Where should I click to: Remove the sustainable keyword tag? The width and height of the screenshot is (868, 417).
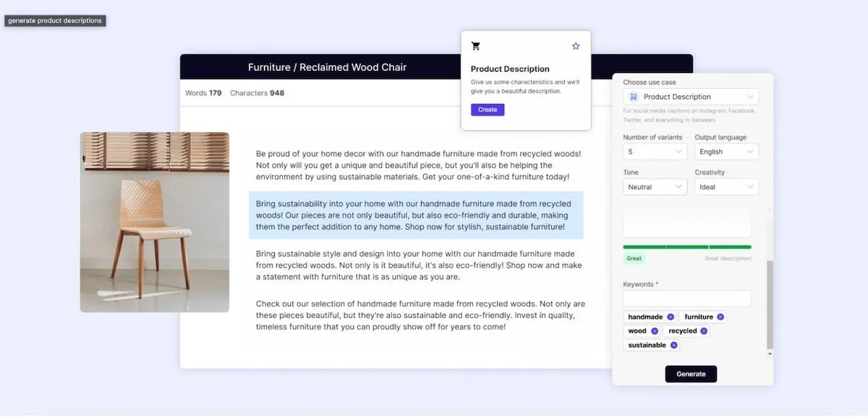673,345
